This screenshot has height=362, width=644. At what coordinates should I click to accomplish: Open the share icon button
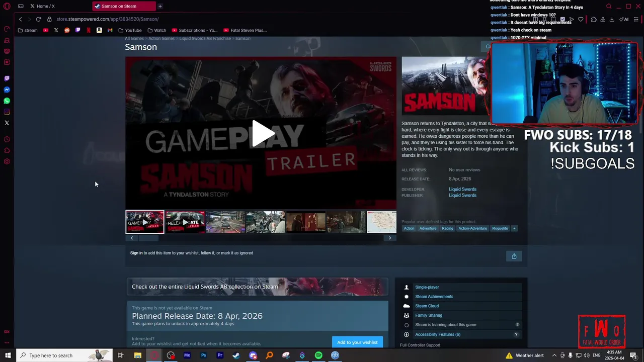click(x=514, y=256)
